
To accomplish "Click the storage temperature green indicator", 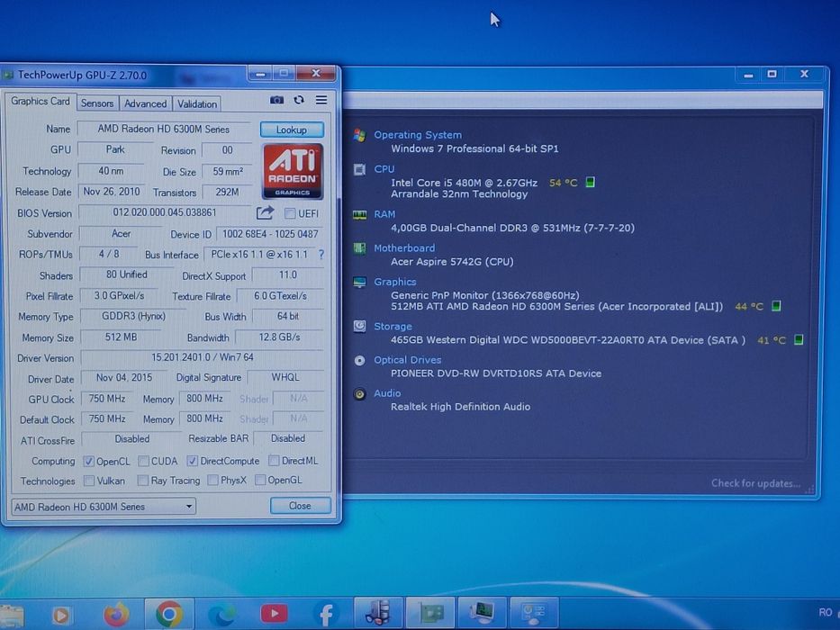I will click(799, 339).
